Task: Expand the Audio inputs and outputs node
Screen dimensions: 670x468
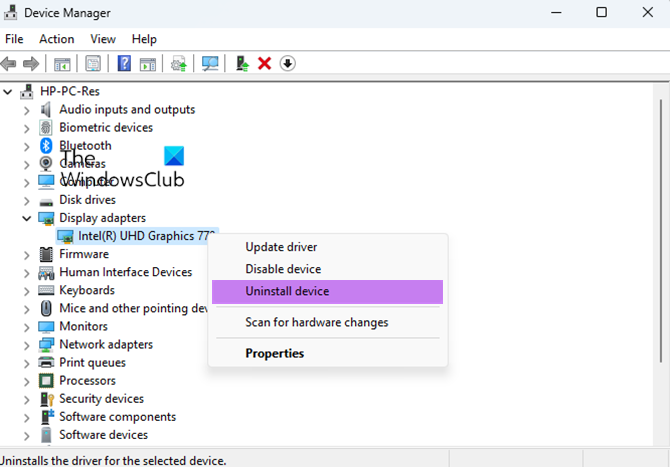Action: [x=26, y=110]
